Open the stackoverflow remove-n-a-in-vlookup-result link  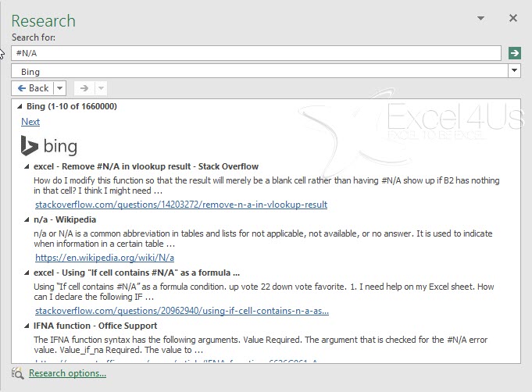(181, 205)
